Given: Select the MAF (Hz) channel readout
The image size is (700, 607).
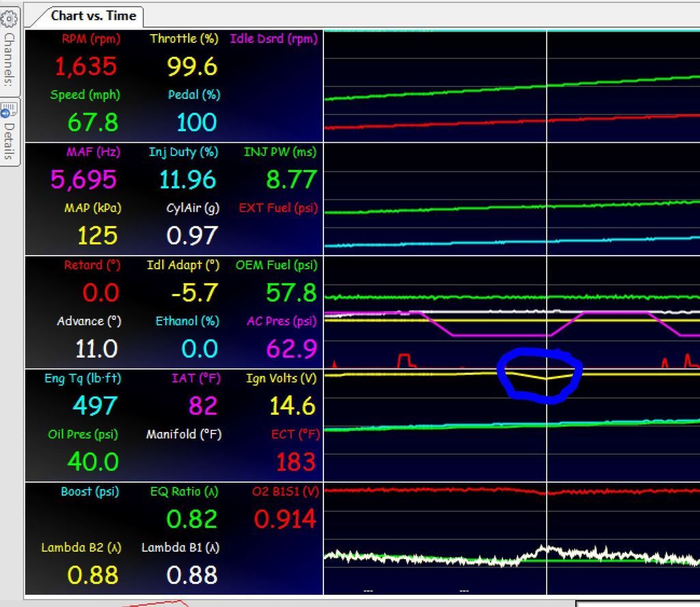Looking at the screenshot, I should (83, 180).
